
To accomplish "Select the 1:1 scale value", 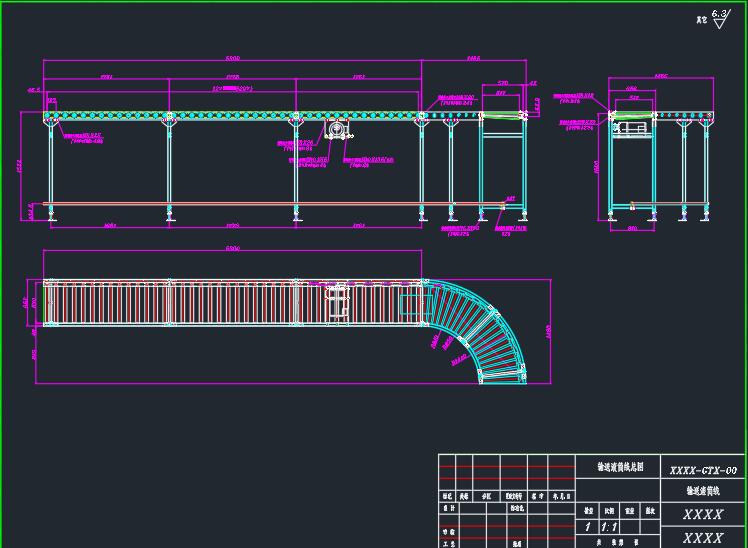I will click(609, 527).
